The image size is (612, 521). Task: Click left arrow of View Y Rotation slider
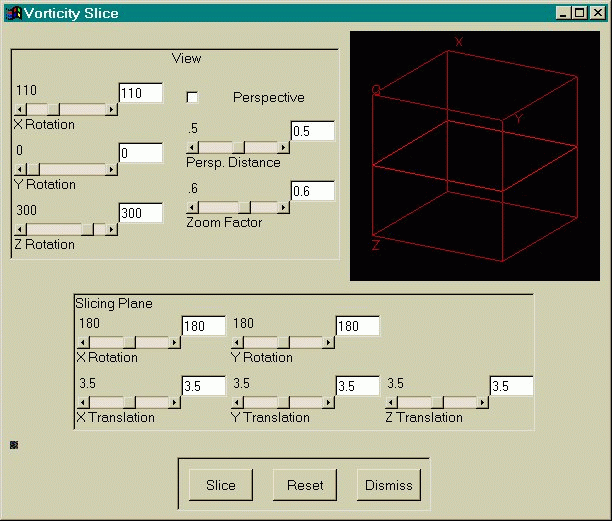(x=20, y=169)
